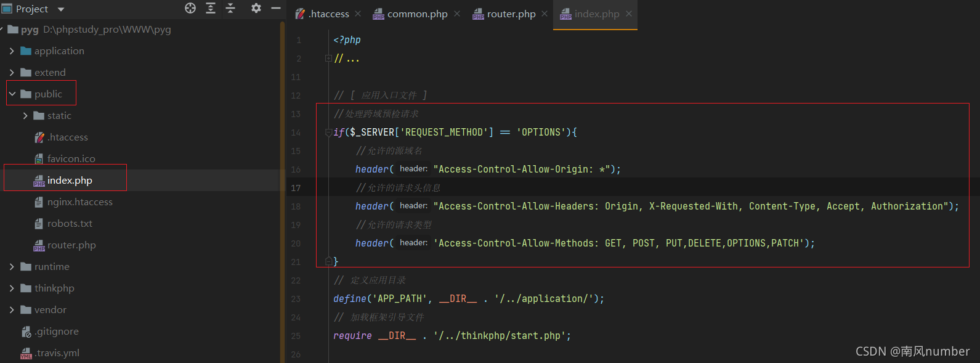Collapse the public folder
The height and width of the screenshot is (363, 980).
(x=12, y=94)
